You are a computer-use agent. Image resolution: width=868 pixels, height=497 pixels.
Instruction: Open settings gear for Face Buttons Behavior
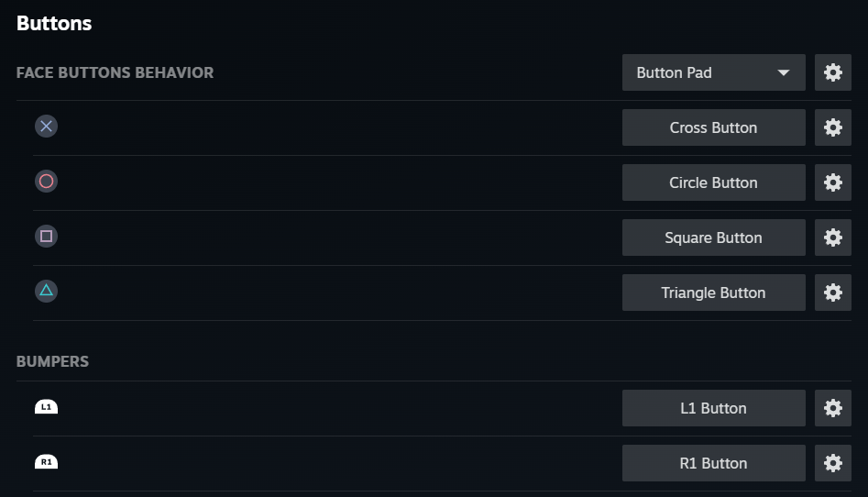[832, 72]
